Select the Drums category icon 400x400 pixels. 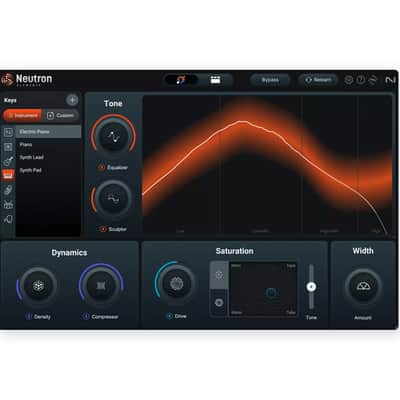pyautogui.click(x=8, y=204)
